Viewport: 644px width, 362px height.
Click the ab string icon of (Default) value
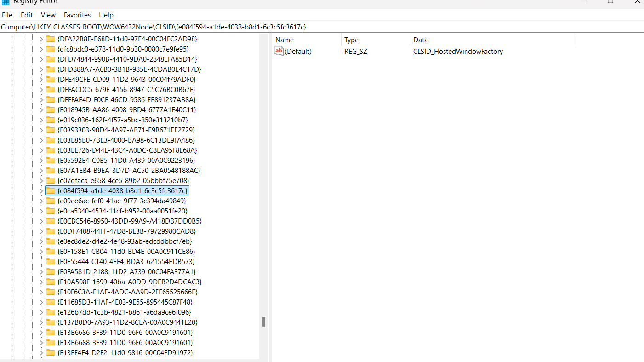coord(279,52)
